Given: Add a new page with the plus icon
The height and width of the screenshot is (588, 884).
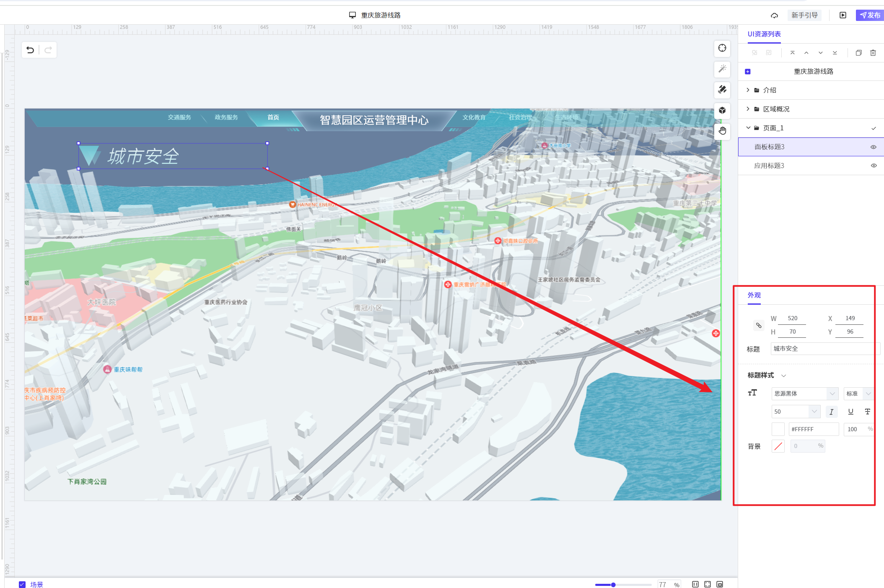Looking at the screenshot, I should click(747, 72).
